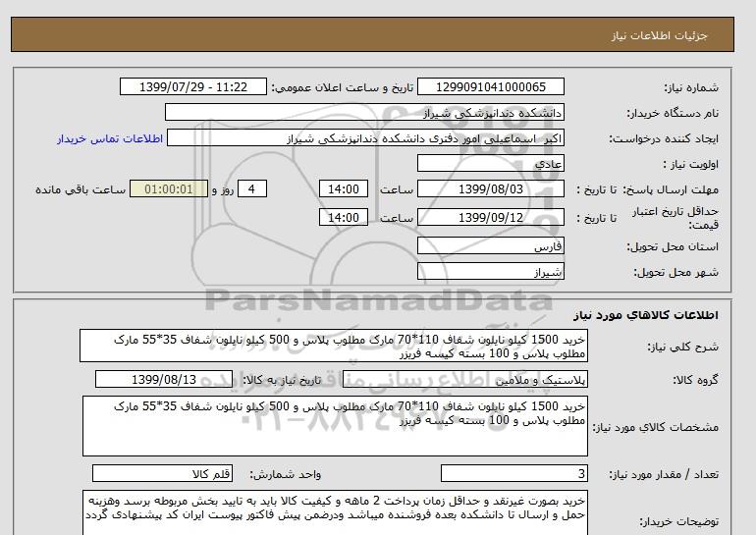Click label واحد شمارش

point(286,475)
